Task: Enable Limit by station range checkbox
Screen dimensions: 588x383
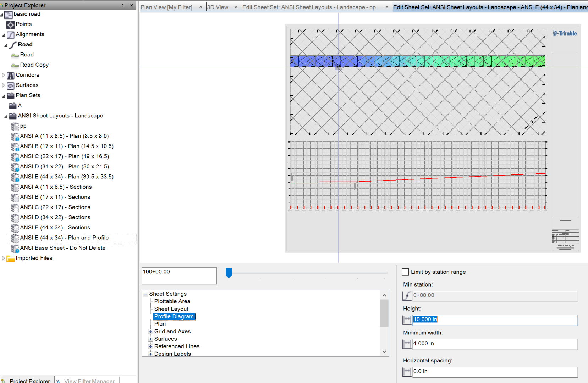Action: click(x=405, y=272)
